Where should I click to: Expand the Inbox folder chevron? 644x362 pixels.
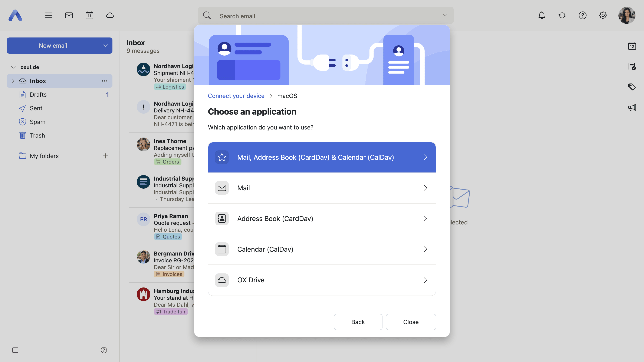(x=13, y=81)
